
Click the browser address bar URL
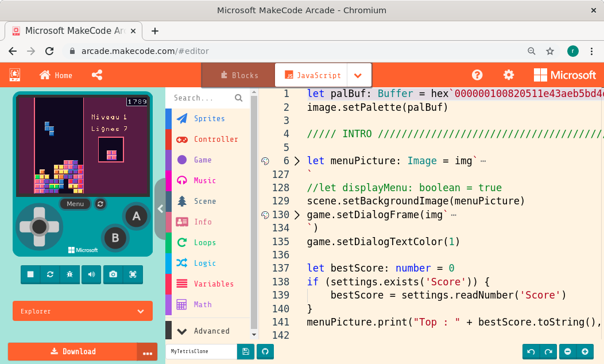(145, 51)
